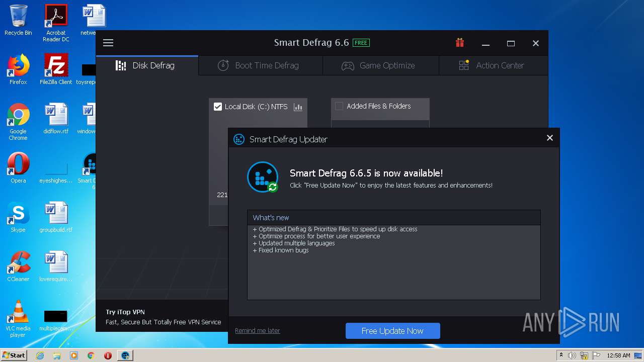
Task: Open the Chrome taskbar icon
Action: [91, 355]
